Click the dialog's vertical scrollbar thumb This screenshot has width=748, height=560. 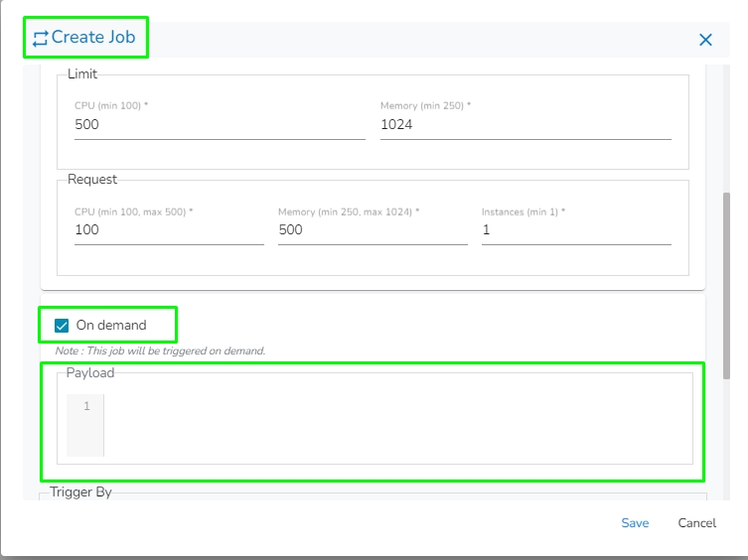(x=727, y=283)
